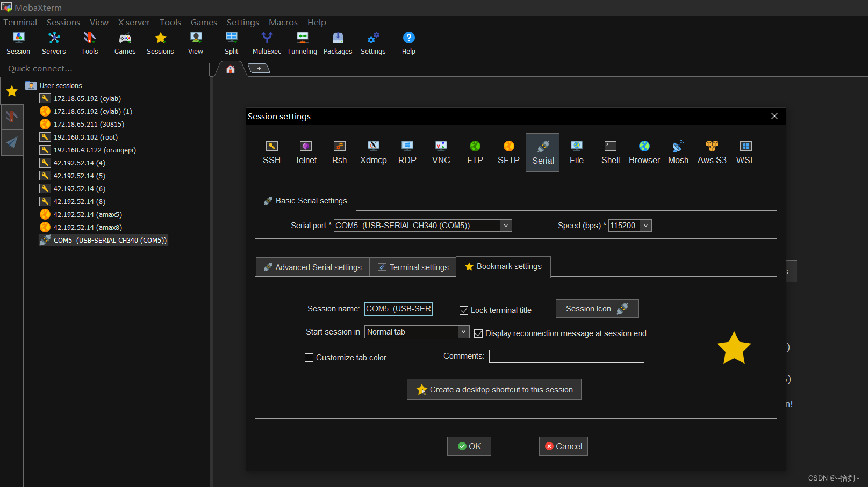Click the Session Icon button

tap(597, 309)
